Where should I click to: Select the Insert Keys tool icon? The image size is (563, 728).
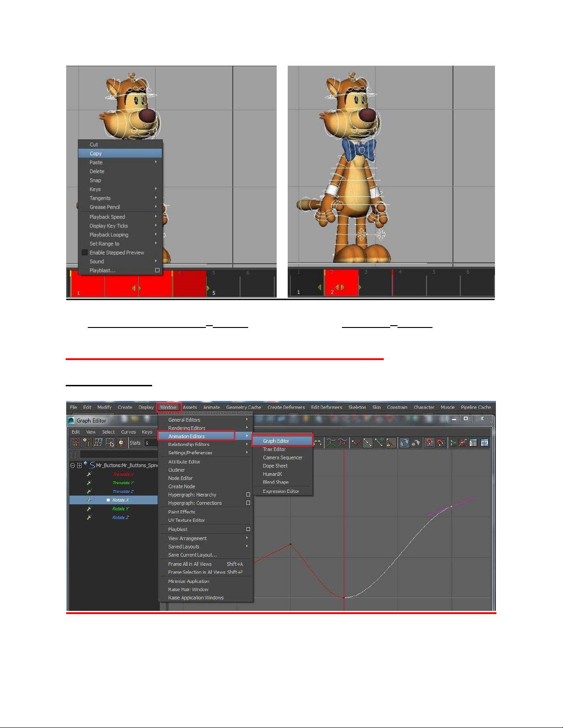click(86, 443)
